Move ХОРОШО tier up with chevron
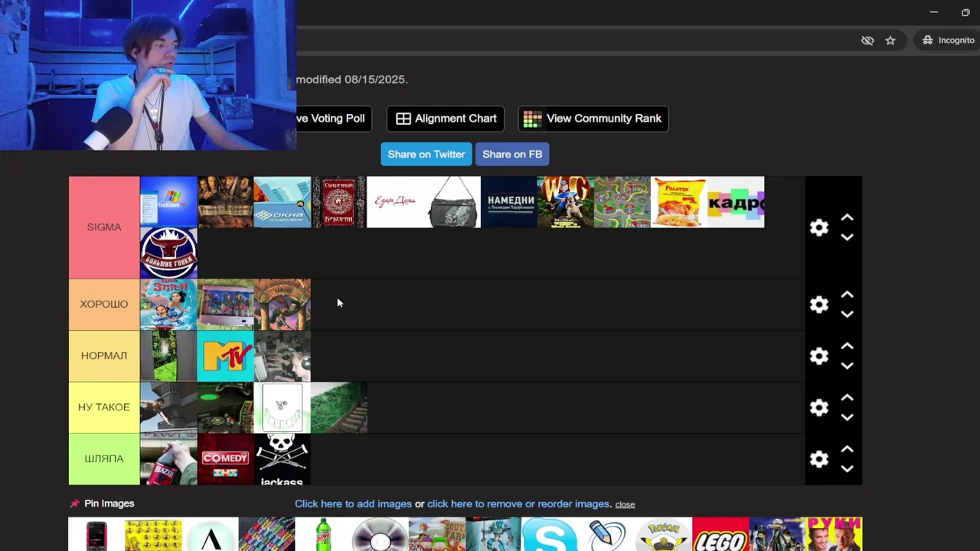The width and height of the screenshot is (980, 551). (847, 295)
